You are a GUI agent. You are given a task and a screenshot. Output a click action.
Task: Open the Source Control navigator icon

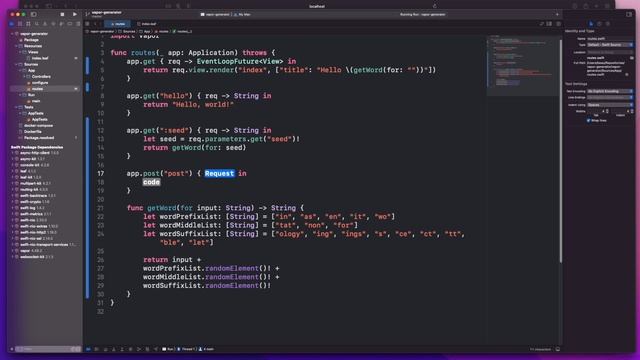coord(20,24)
